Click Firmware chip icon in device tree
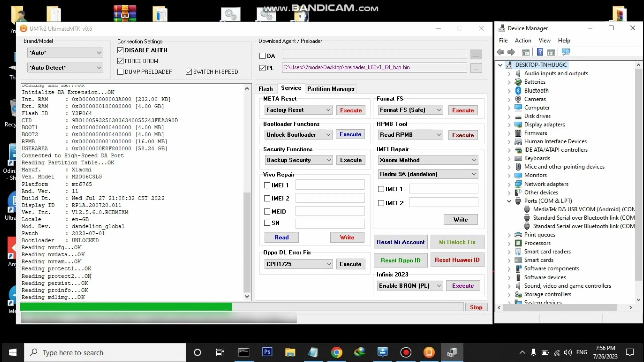This screenshot has width=644, height=362. [518, 133]
